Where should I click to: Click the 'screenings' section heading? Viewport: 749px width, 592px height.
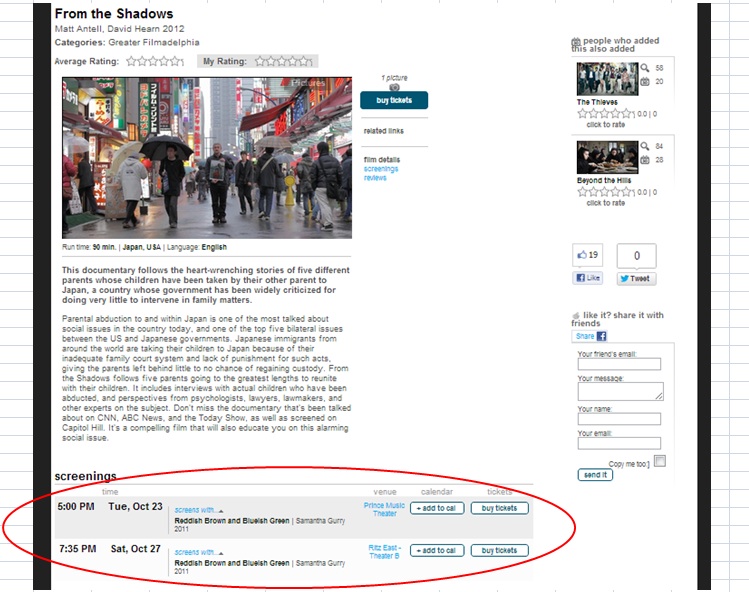pyautogui.click(x=86, y=476)
